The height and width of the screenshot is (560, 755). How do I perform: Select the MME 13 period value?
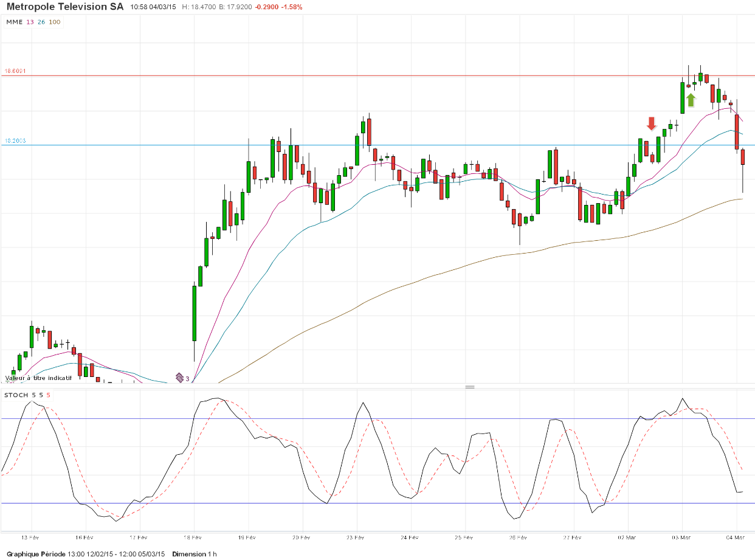click(x=29, y=22)
